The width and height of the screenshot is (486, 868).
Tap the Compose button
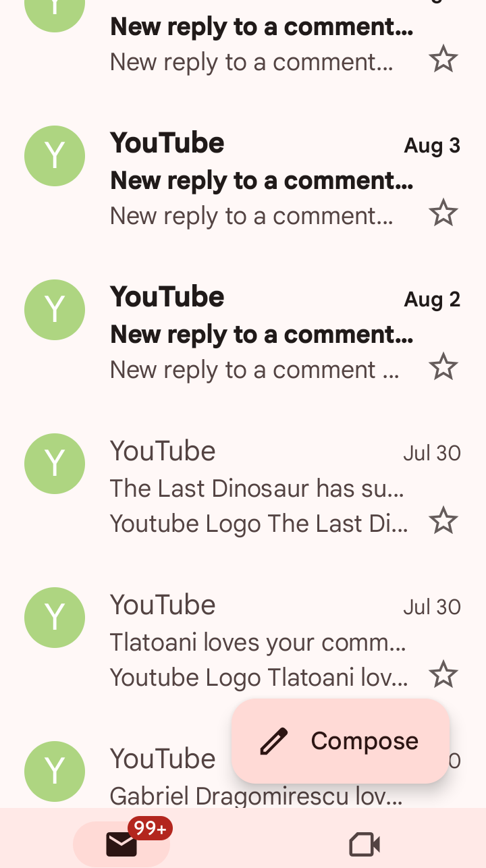point(341,741)
